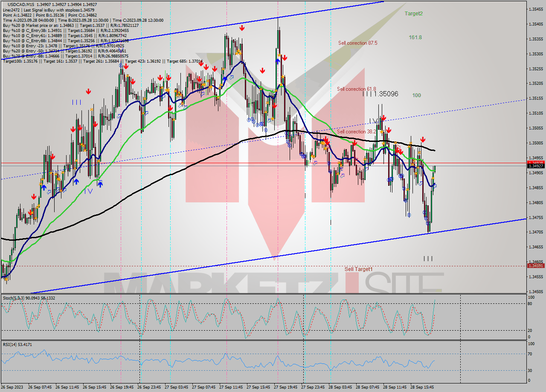Select the 'Buy %20 @ Entry -88: 1.34666' row
Image resolution: width=546 pixels, height=392 pixels.
point(65,56)
